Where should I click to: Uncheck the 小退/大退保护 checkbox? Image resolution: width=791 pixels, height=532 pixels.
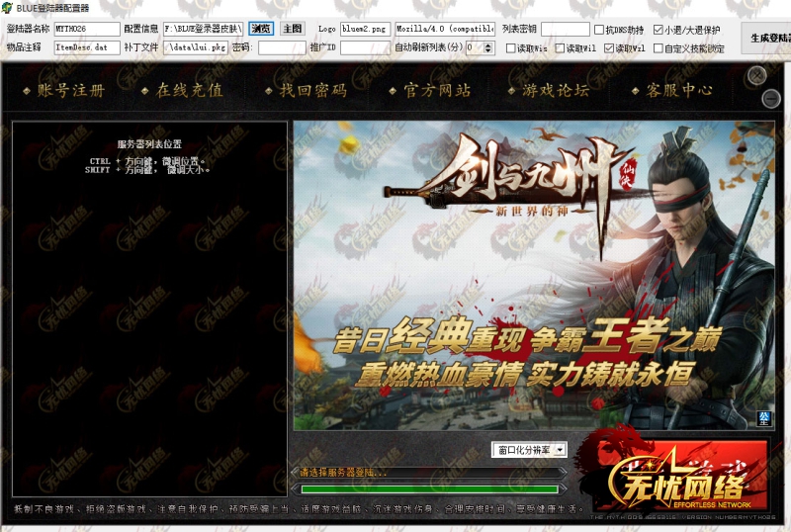click(x=658, y=30)
